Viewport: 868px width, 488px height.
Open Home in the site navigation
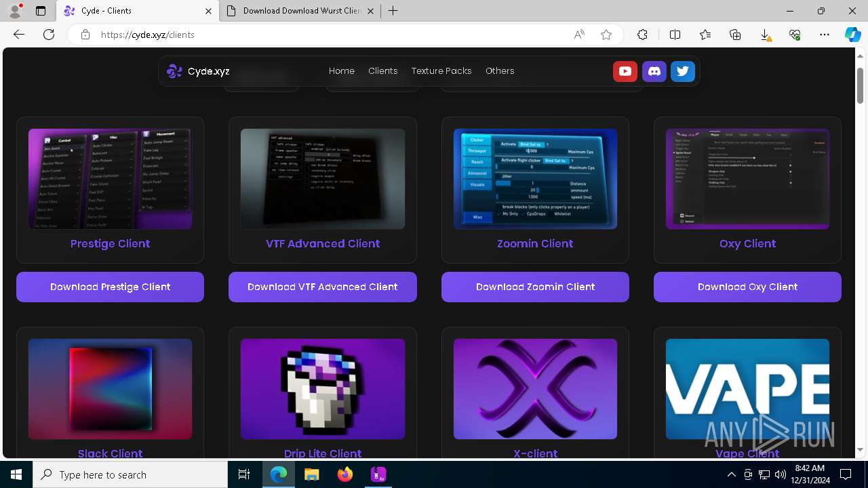342,71
